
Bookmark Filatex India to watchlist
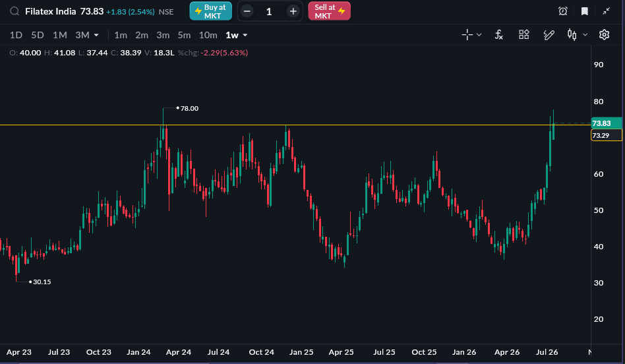[585, 11]
